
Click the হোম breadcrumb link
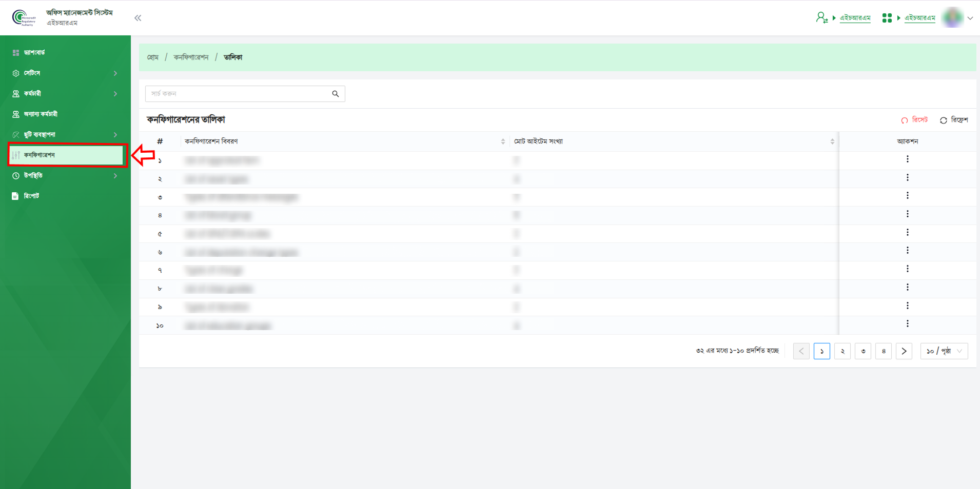[153, 57]
